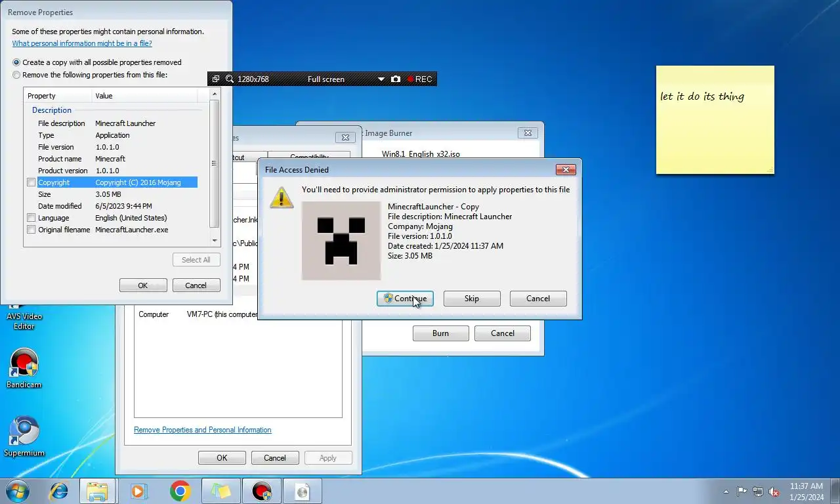This screenshot has width=840, height=504.
Task: Open the Supermium desktop shortcut
Action: tap(24, 437)
